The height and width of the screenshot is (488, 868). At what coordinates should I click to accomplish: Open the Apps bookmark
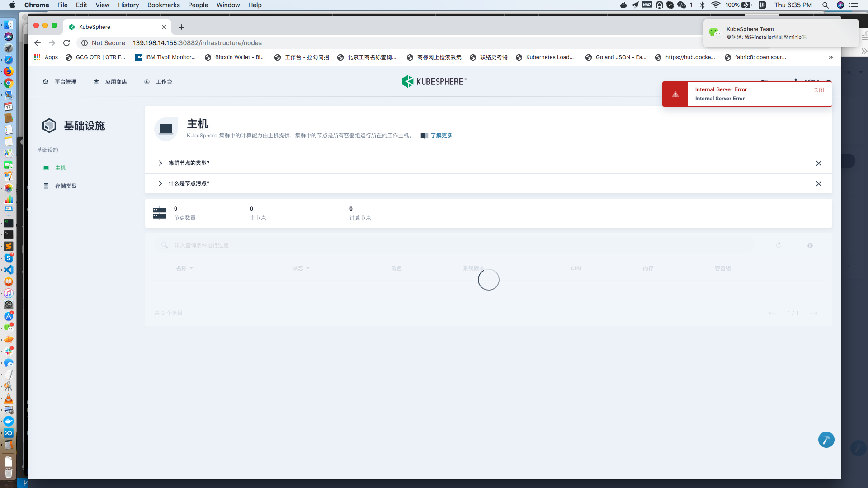(46, 57)
